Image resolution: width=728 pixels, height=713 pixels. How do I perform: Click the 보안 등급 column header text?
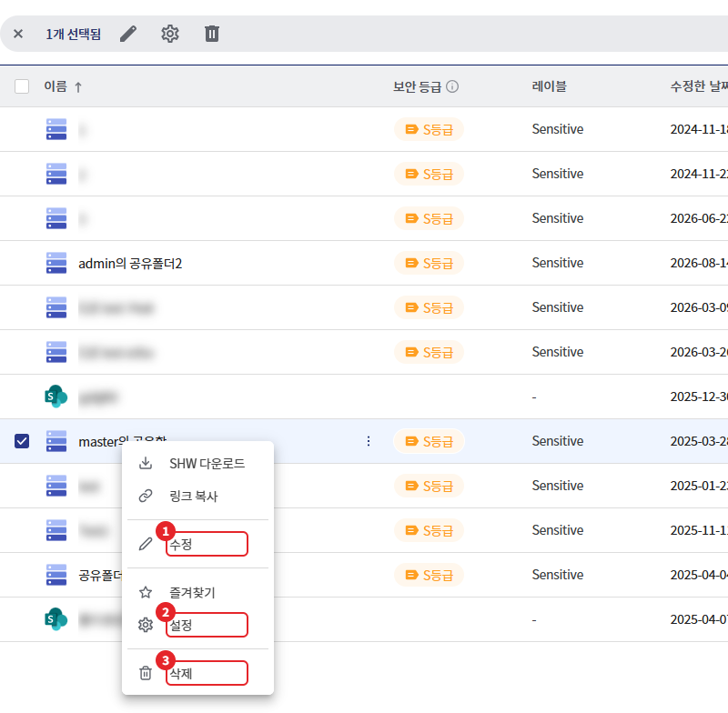tap(417, 86)
